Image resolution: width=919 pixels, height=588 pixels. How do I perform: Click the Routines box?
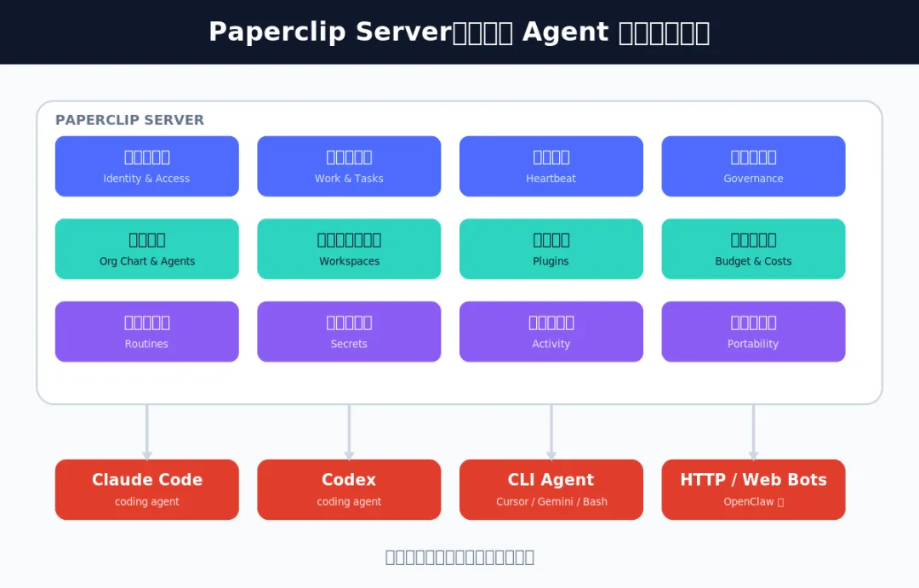(x=147, y=332)
